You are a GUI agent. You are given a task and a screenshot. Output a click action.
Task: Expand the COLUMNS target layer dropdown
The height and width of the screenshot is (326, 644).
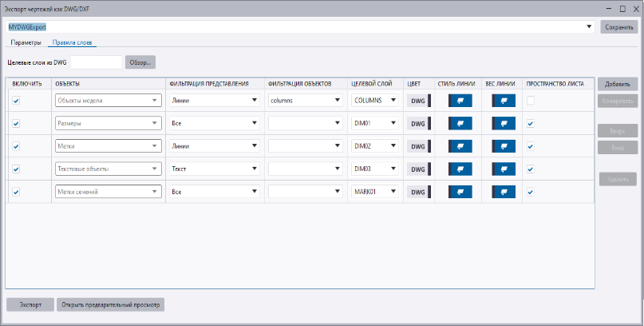[393, 101]
